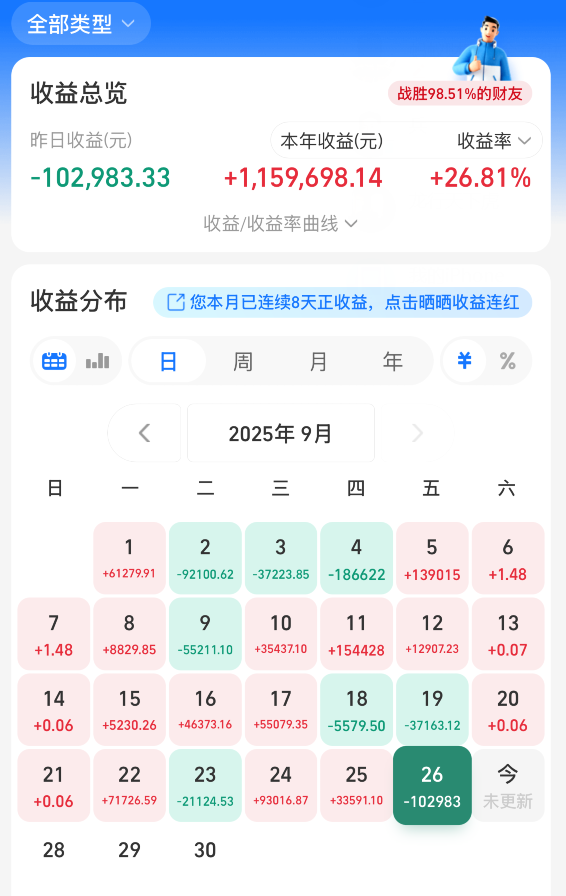566x896 pixels.
Task: Select September 26 calendar cell
Action: tap(432, 785)
